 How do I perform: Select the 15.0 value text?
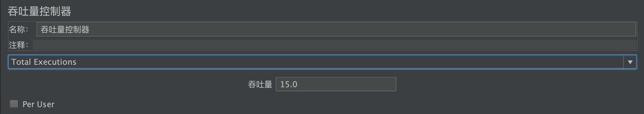click(289, 84)
